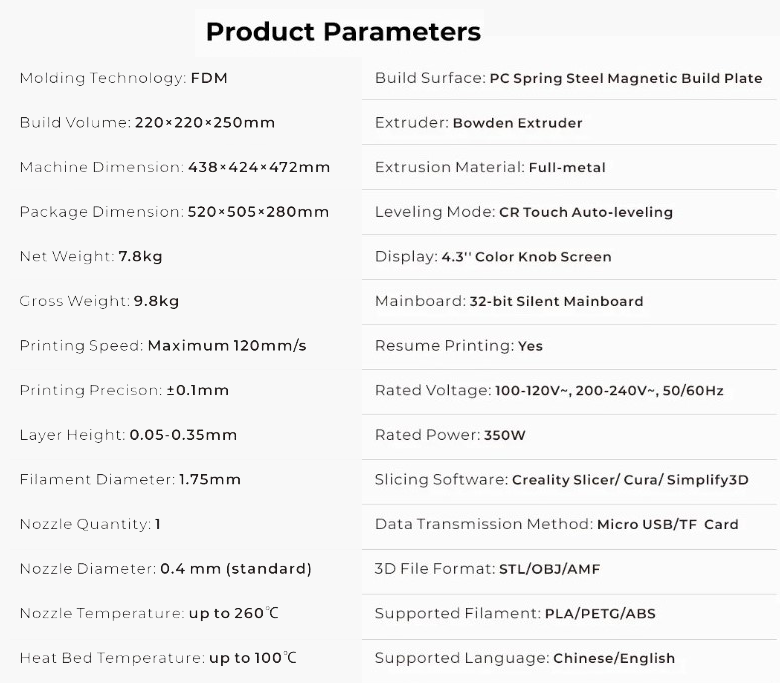Click the Build Surface PC Spring Steel row
The height and width of the screenshot is (683, 780).
[x=568, y=78]
